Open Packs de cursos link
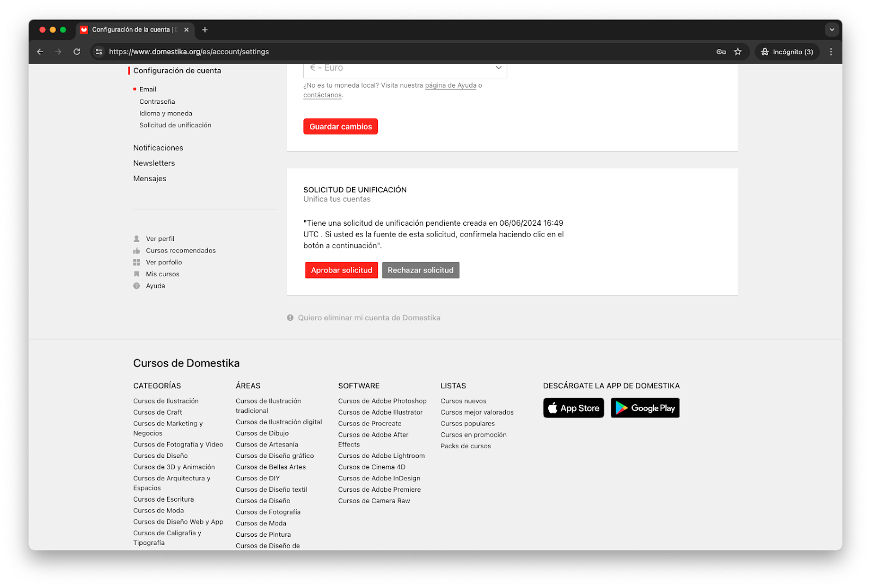The width and height of the screenshot is (871, 588). [x=465, y=446]
